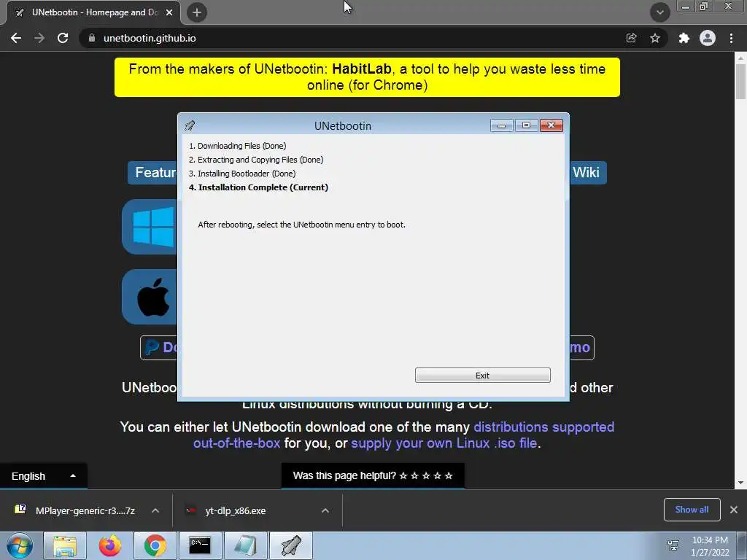Click the Apple macOS download button
747x560 pixels.
pyautogui.click(x=150, y=297)
